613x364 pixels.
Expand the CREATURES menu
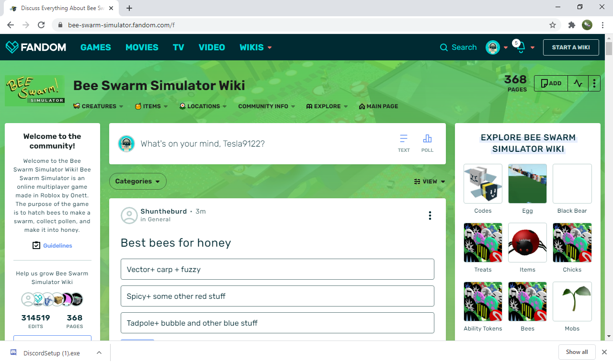point(98,106)
